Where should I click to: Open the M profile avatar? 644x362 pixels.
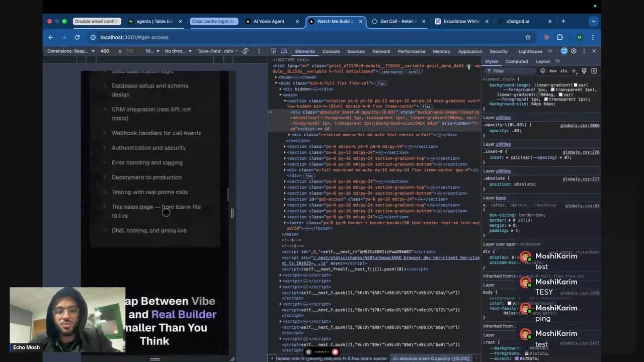pyautogui.click(x=580, y=37)
